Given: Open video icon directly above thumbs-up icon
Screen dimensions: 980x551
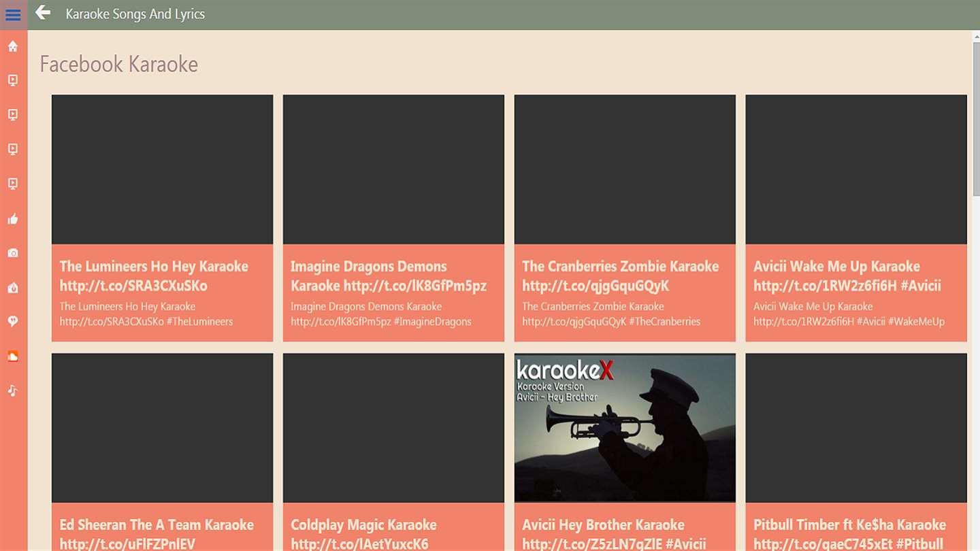Looking at the screenshot, I should click(13, 184).
